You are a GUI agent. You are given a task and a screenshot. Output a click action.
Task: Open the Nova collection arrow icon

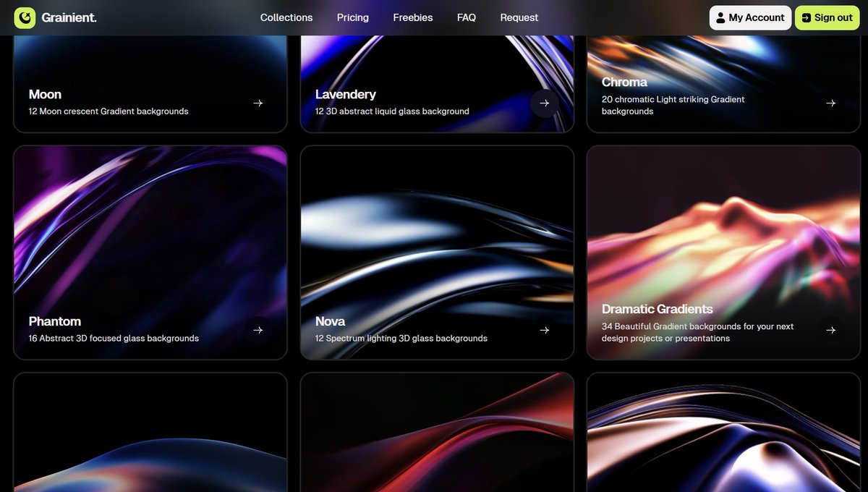point(545,330)
